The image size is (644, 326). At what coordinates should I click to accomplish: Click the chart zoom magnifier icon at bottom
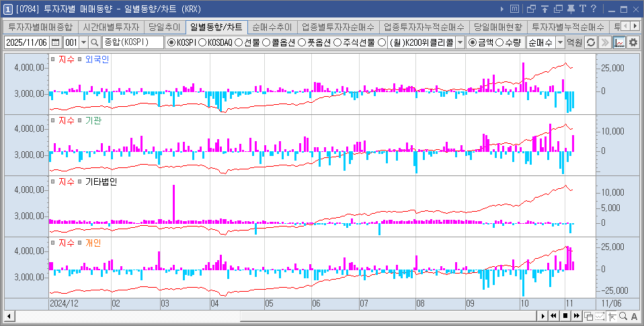click(x=623, y=316)
